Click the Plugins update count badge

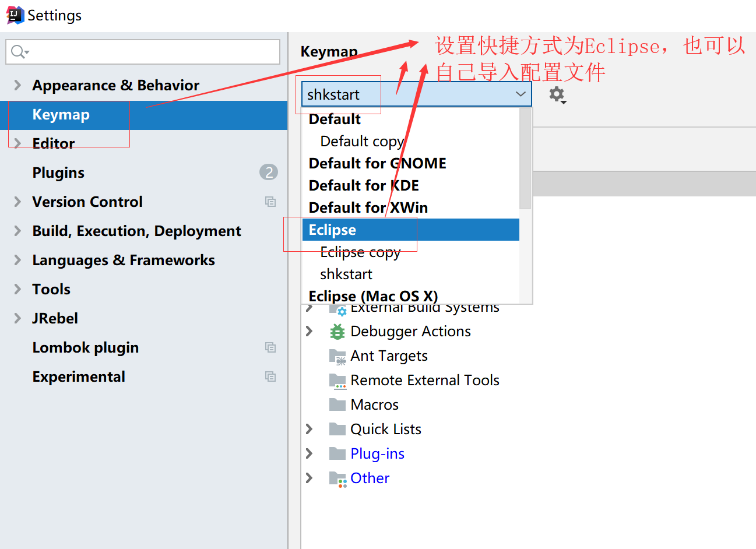click(x=269, y=173)
